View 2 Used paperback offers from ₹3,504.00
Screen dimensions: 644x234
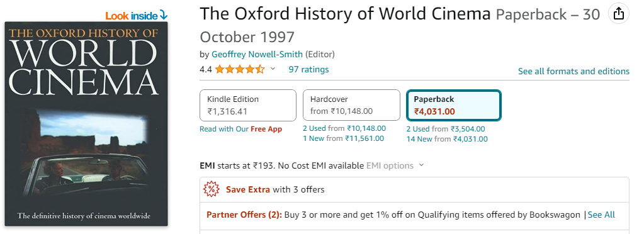[x=446, y=129]
